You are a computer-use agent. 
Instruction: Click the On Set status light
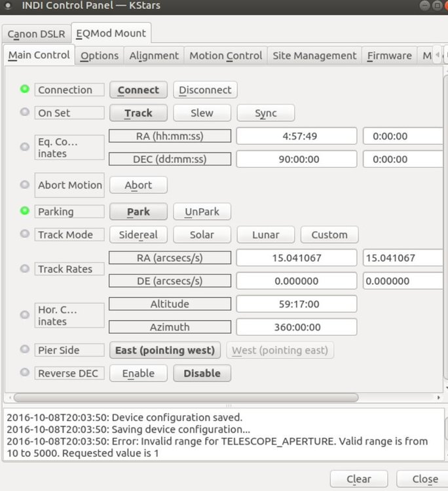pyautogui.click(x=24, y=112)
